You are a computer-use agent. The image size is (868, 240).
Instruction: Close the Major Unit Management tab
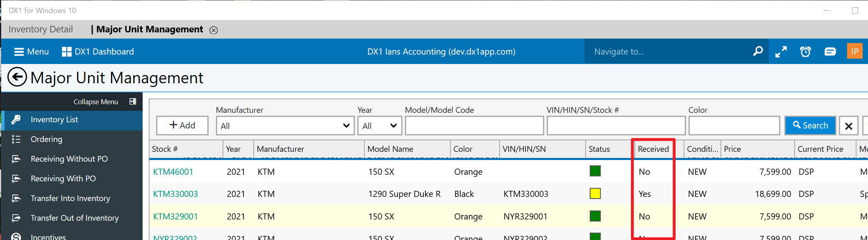[214, 30]
